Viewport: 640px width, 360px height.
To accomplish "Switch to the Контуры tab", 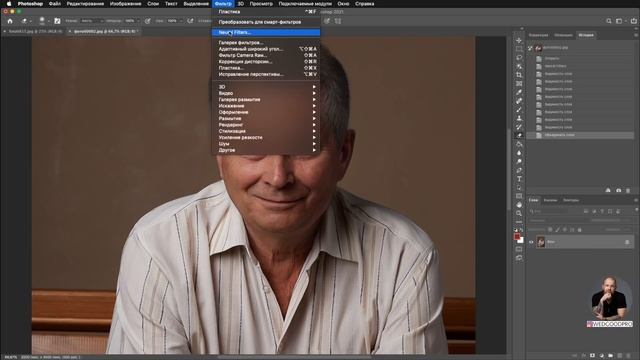I will tap(571, 200).
